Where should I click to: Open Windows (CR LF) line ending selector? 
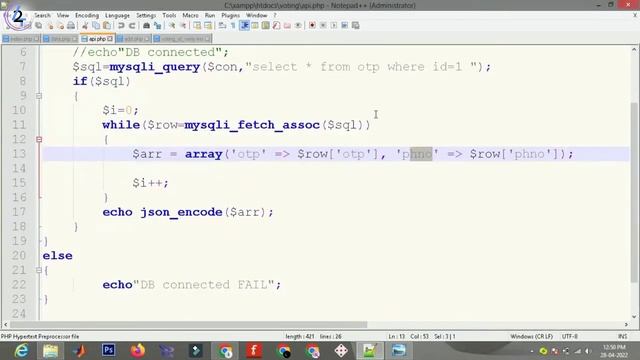click(531, 336)
